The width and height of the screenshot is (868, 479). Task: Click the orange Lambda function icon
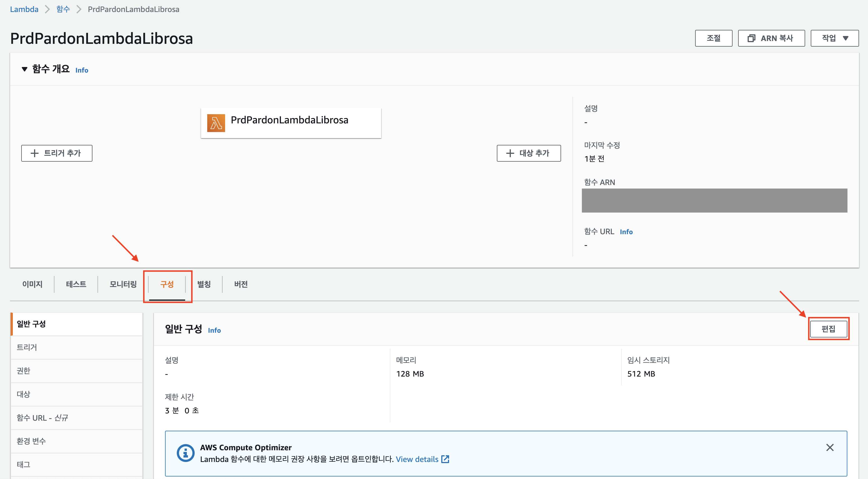pyautogui.click(x=216, y=123)
